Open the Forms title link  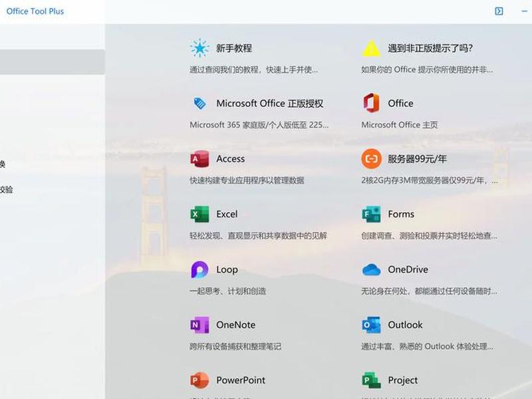coord(401,214)
